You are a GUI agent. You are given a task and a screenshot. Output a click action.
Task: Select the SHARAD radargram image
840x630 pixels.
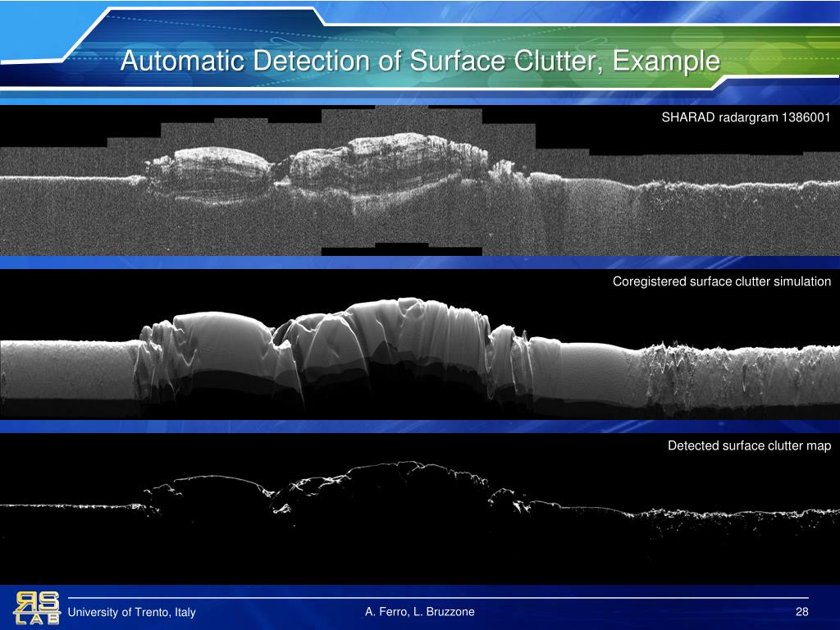[420, 180]
